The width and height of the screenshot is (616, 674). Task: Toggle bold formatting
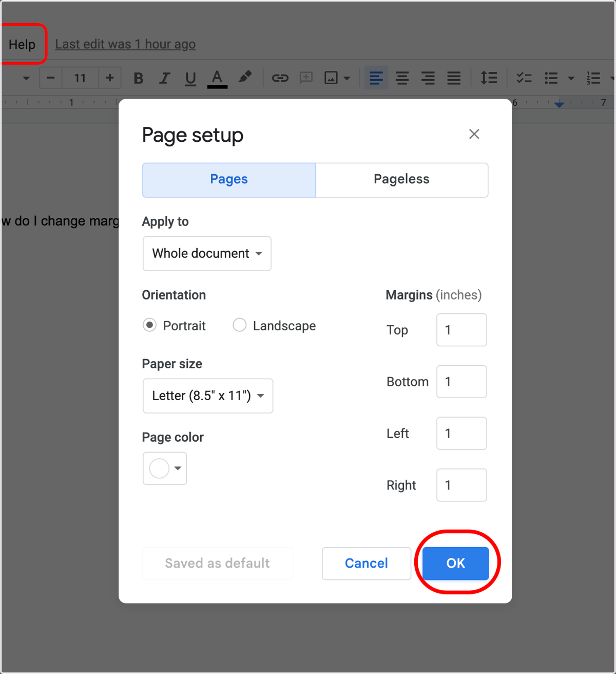pyautogui.click(x=138, y=78)
